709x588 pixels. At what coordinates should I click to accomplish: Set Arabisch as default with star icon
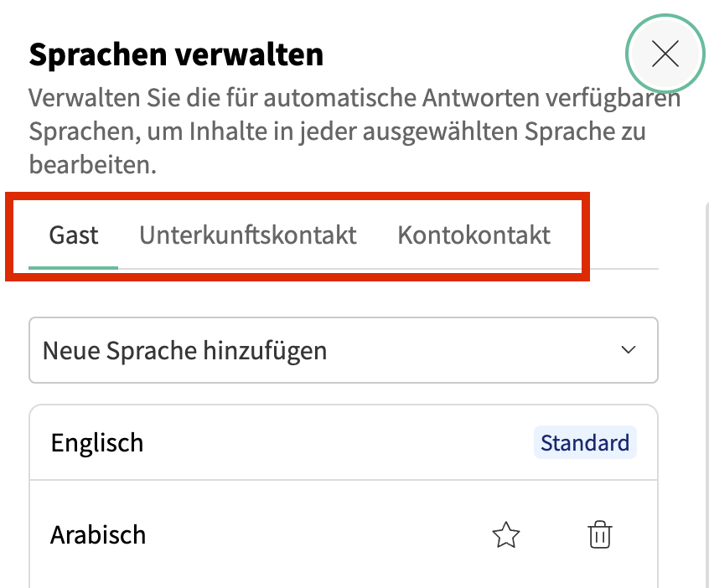pyautogui.click(x=506, y=534)
